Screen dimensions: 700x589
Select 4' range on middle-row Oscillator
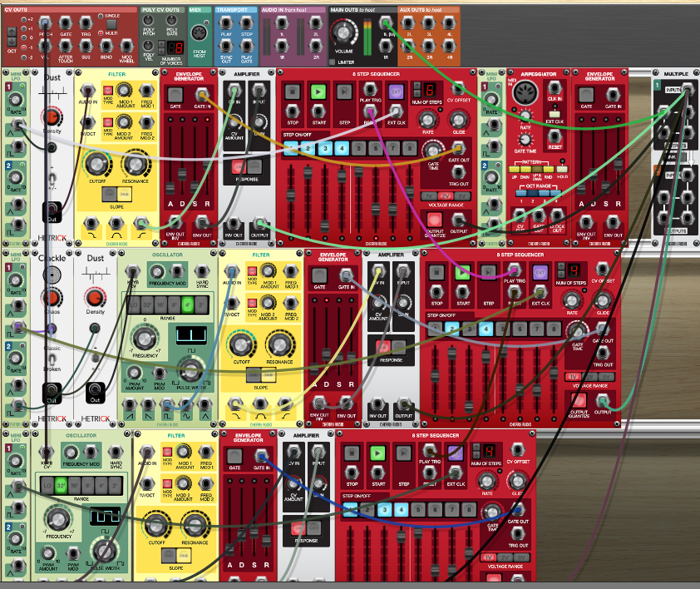(x=188, y=305)
